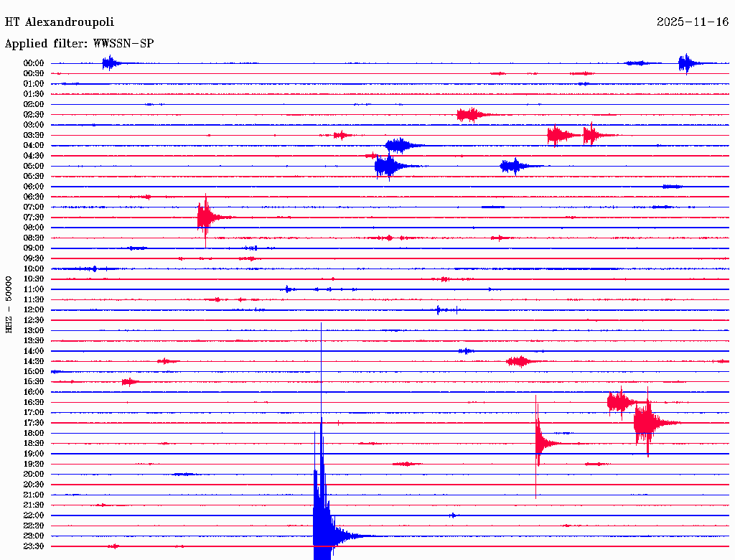Select the 21:30 time label

pos(34,505)
